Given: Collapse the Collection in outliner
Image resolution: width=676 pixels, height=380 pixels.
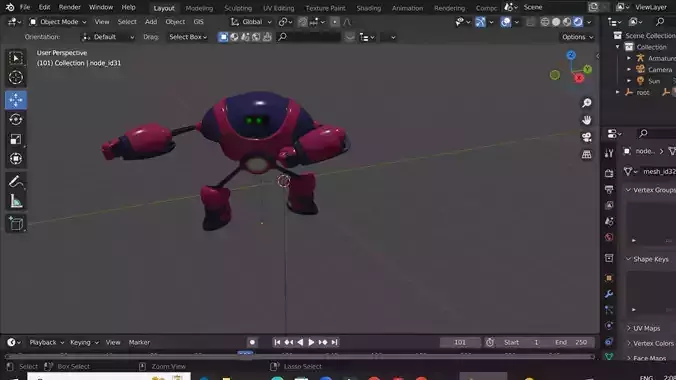Looking at the screenshot, I should 617,47.
